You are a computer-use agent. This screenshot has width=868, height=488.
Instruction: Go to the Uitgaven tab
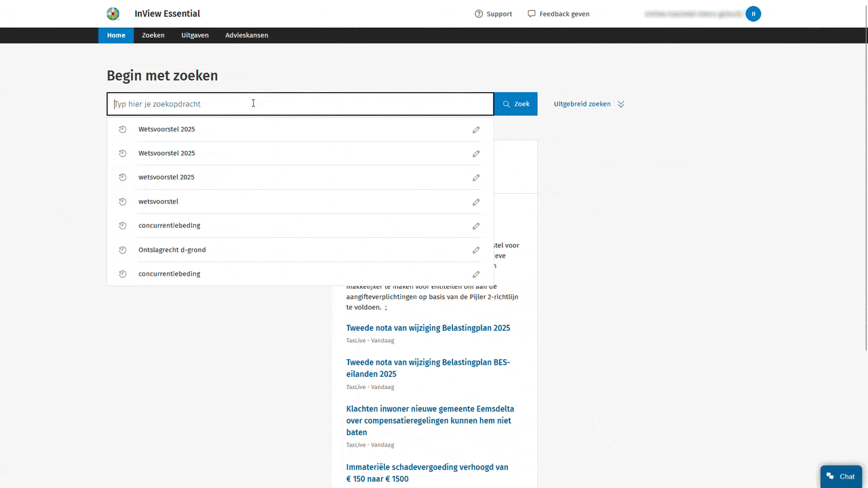195,35
